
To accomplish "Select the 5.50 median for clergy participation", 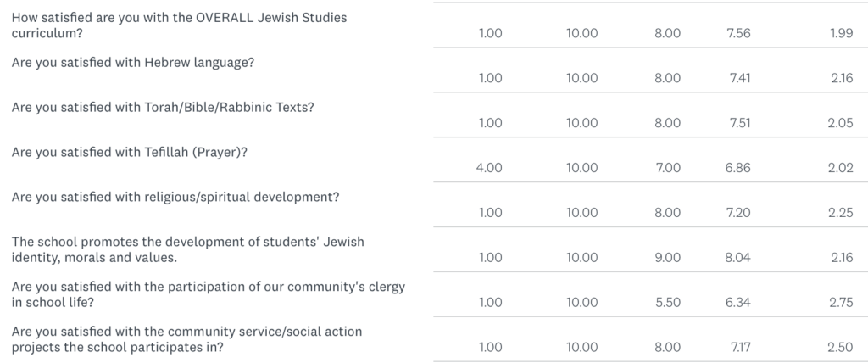I will coord(668,303).
